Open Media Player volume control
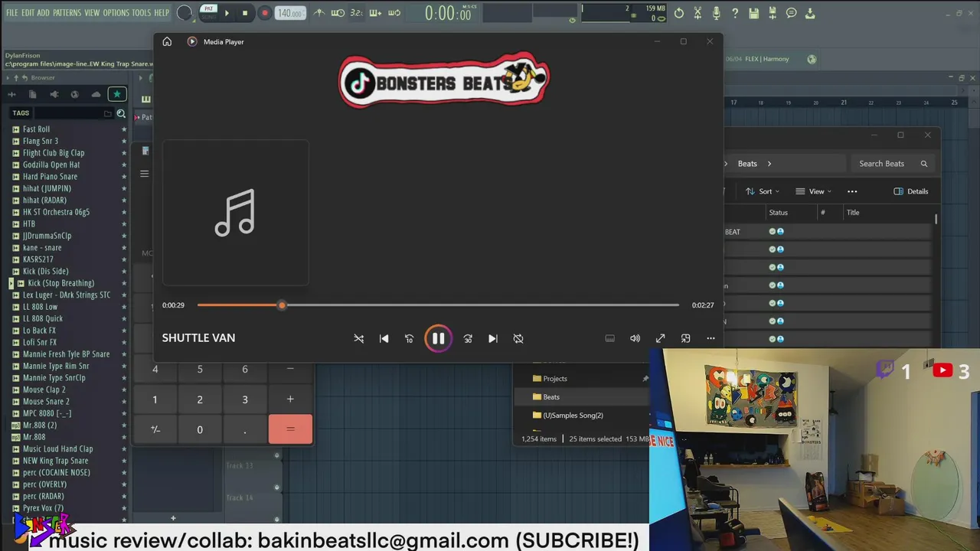Image resolution: width=980 pixels, height=551 pixels. [635, 338]
